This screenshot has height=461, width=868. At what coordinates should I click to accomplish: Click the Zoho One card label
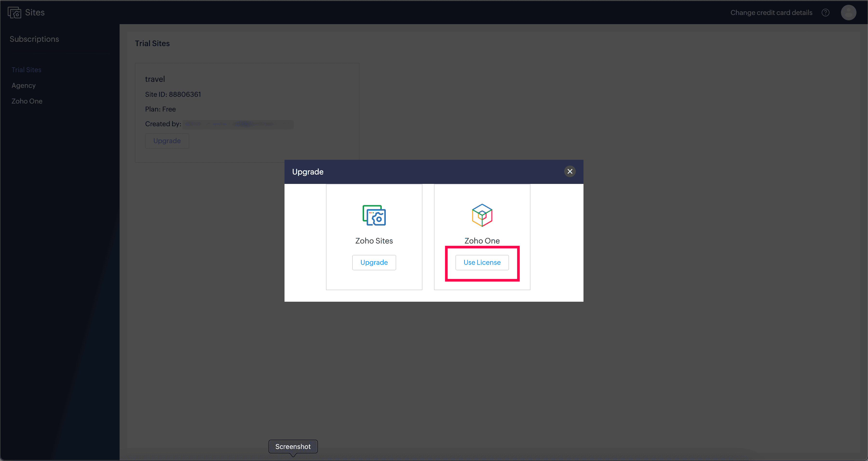[x=482, y=241]
